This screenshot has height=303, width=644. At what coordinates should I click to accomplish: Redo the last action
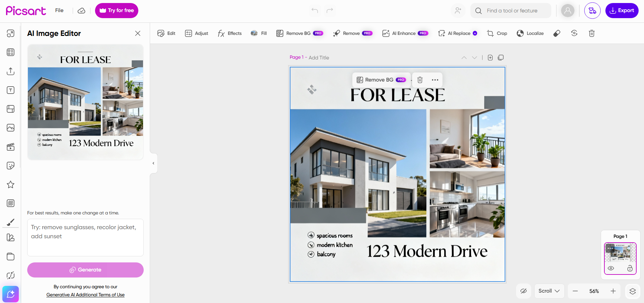tap(330, 10)
